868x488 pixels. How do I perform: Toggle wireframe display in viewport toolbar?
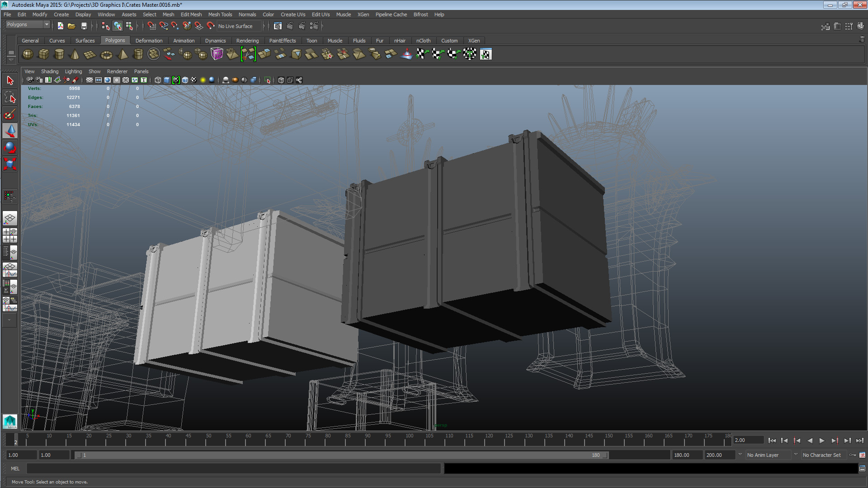coord(158,80)
